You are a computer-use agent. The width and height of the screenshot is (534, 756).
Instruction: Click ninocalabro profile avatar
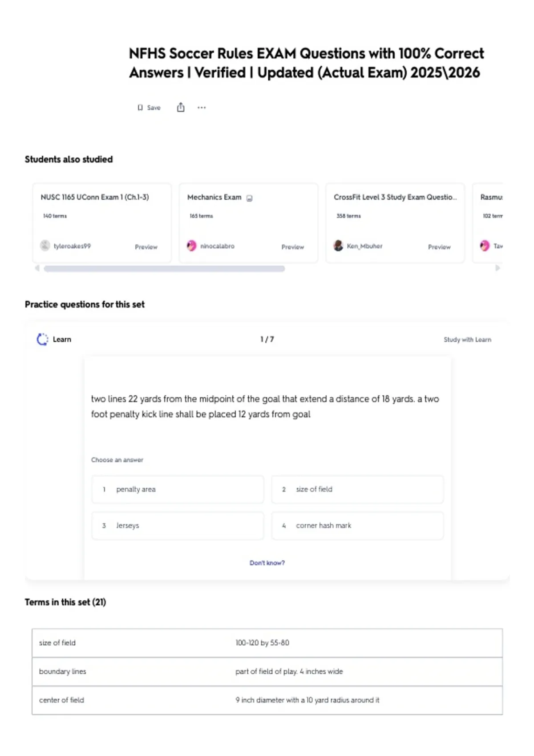tap(191, 245)
